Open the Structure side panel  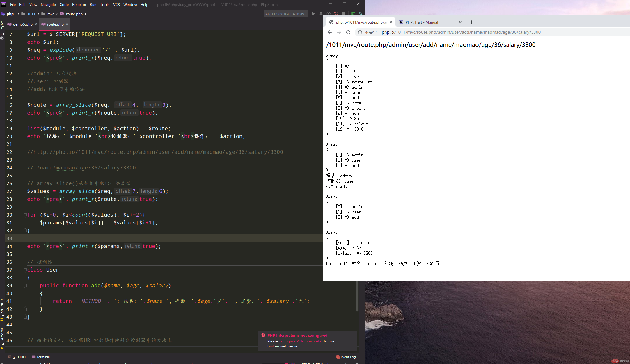tap(2, 309)
